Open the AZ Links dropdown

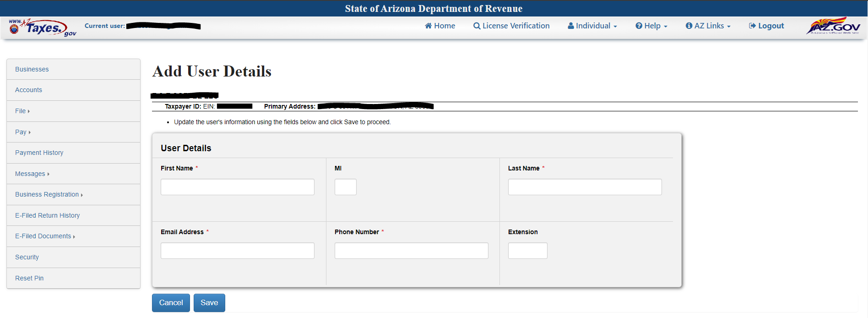(708, 26)
